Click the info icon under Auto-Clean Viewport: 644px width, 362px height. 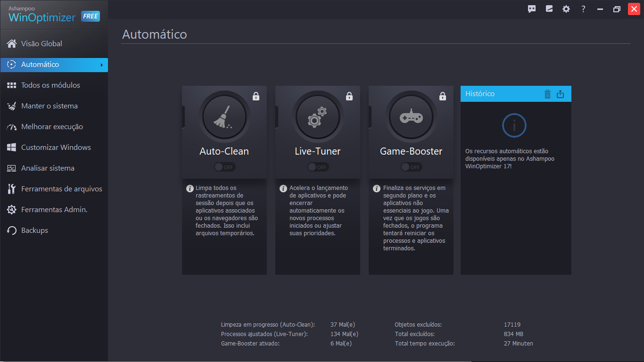pyautogui.click(x=190, y=189)
